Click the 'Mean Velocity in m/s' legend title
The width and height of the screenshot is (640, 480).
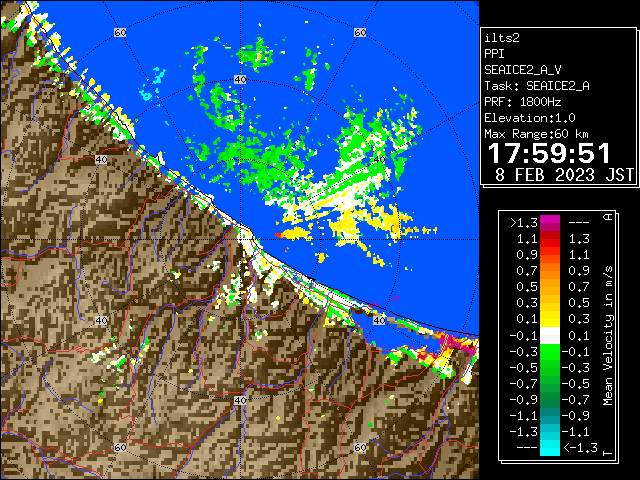pyautogui.click(x=608, y=336)
